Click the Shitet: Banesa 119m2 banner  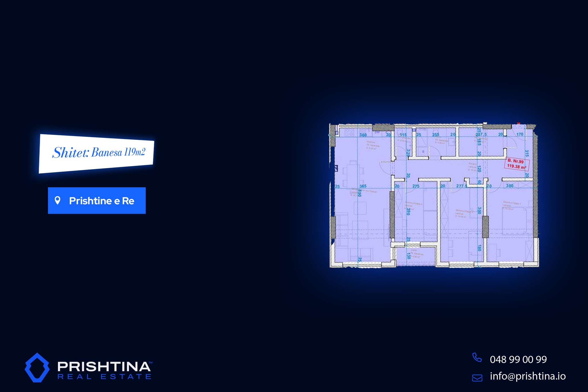pyautogui.click(x=96, y=153)
